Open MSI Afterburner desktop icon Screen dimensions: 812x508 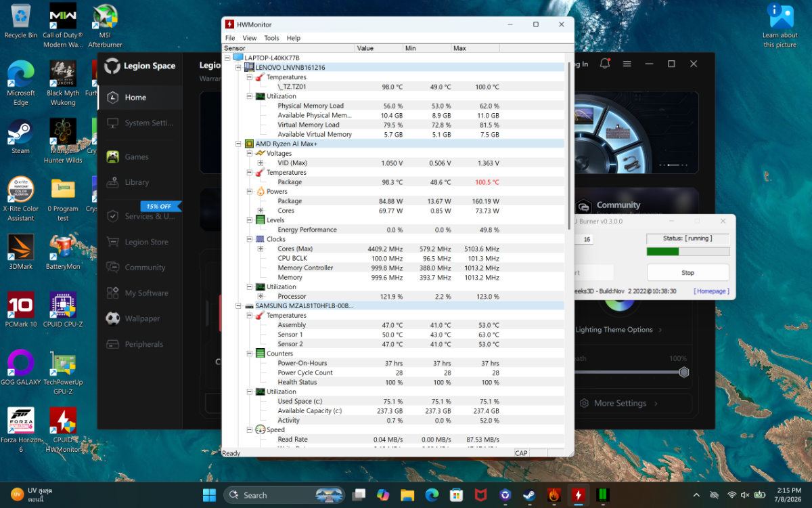tap(105, 26)
